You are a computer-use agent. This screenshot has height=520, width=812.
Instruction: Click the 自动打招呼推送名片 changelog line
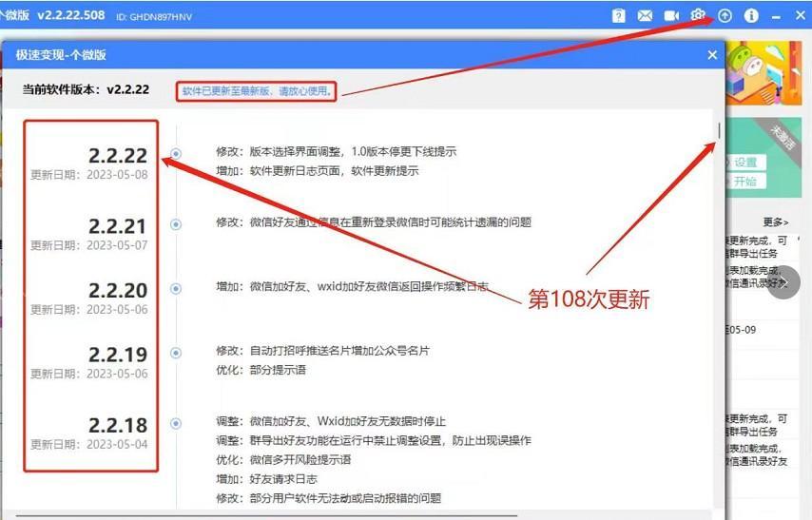pos(322,351)
